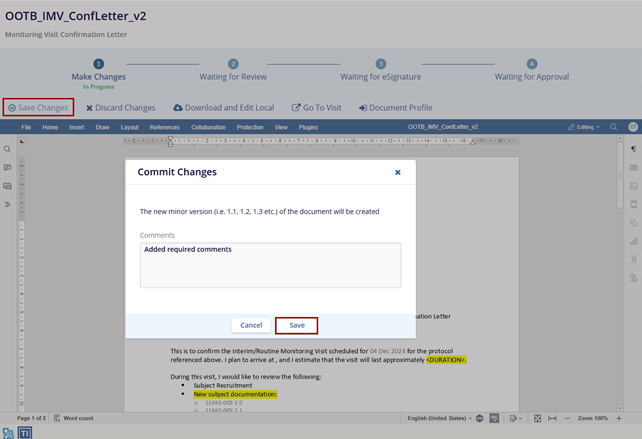Click the Save Changes toolbar button
642x439 pixels.
coord(38,107)
